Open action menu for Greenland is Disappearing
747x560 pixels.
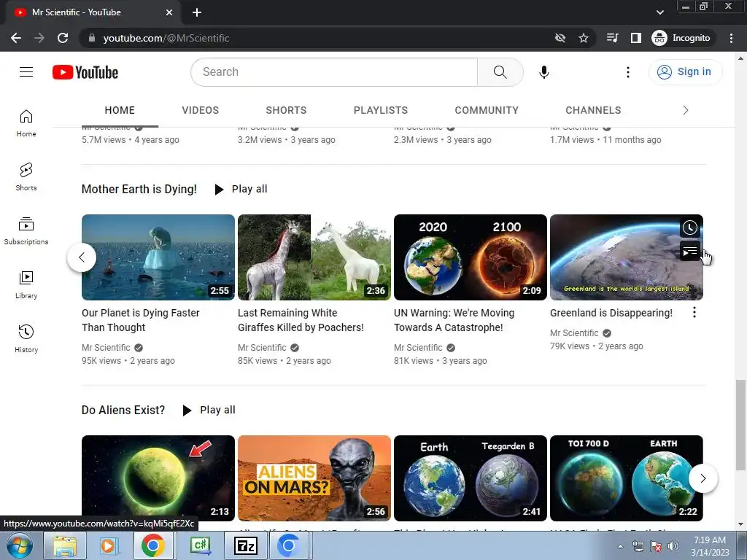(x=694, y=312)
